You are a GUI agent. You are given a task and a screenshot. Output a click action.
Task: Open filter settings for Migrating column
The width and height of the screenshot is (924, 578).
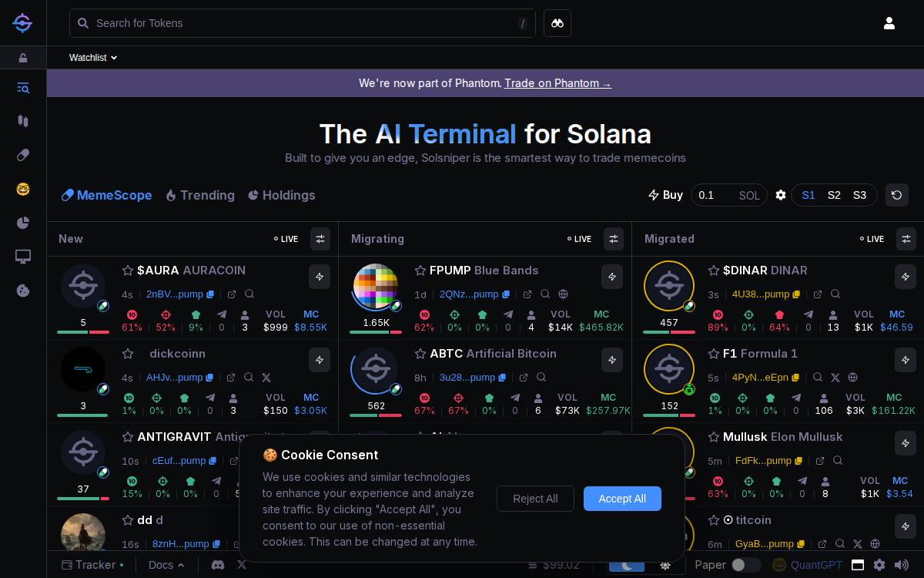click(x=614, y=239)
